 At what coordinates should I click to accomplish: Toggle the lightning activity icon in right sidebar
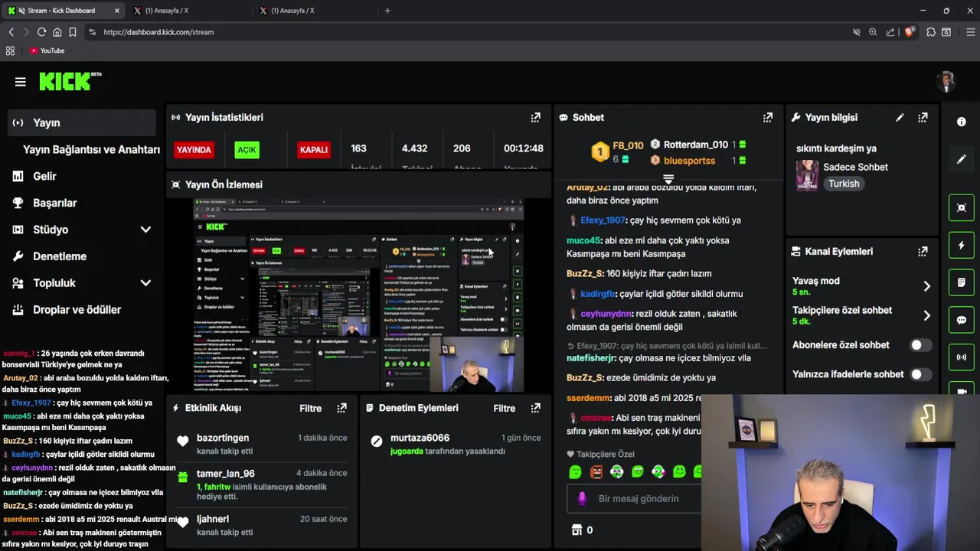tap(962, 245)
